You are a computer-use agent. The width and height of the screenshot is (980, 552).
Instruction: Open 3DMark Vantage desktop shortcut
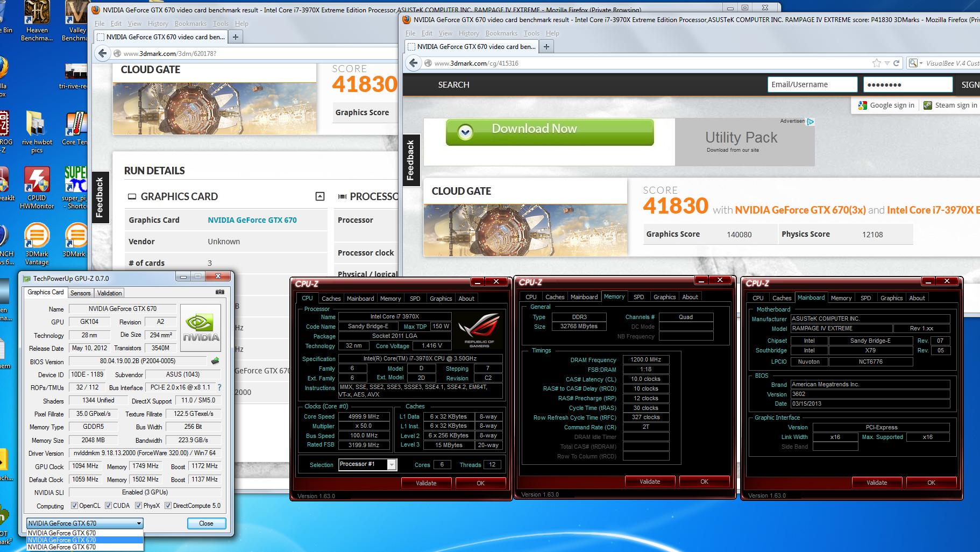click(37, 245)
